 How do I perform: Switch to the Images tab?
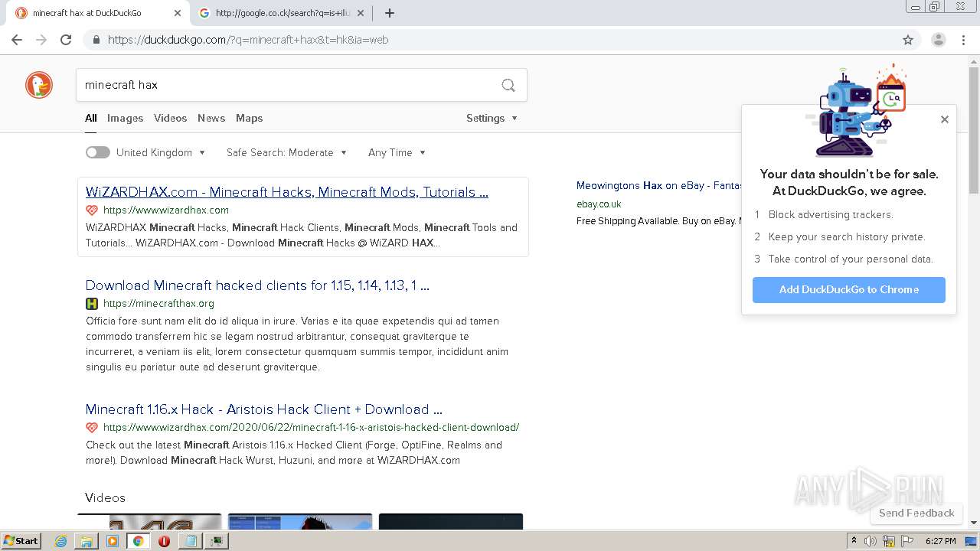(125, 118)
